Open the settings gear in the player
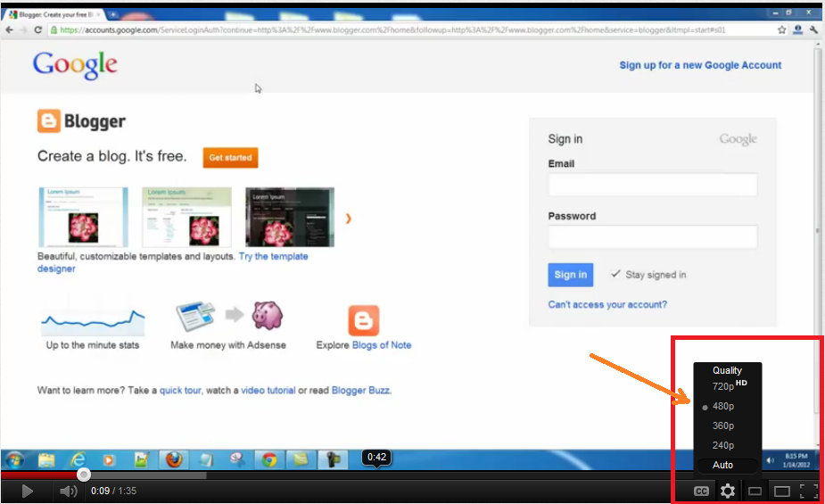Image resolution: width=825 pixels, height=504 pixels. point(728,492)
